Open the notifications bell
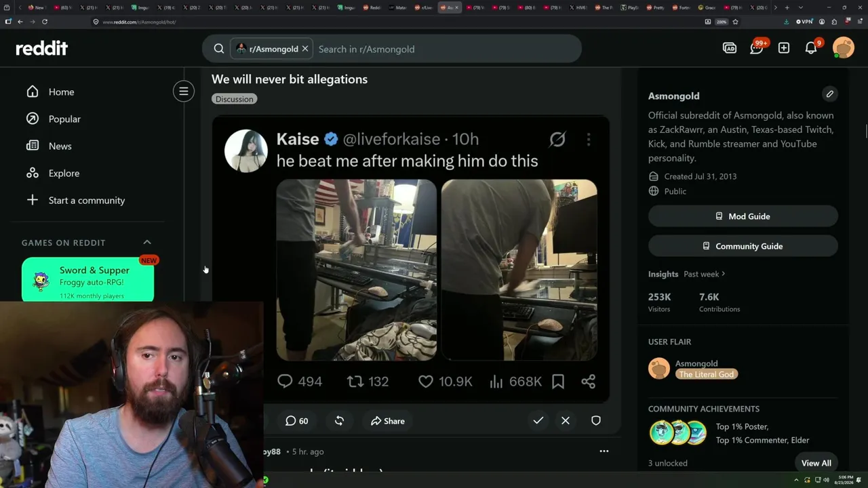This screenshot has width=868, height=488. 811,48
